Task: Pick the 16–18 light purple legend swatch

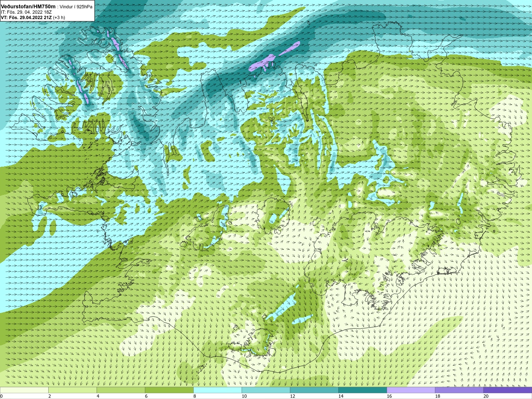Action: [411, 390]
